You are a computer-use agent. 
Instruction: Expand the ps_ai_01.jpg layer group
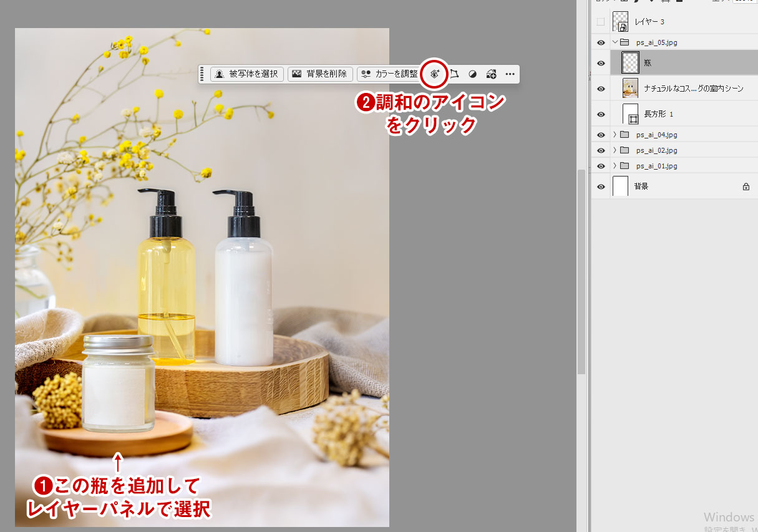[x=615, y=166]
